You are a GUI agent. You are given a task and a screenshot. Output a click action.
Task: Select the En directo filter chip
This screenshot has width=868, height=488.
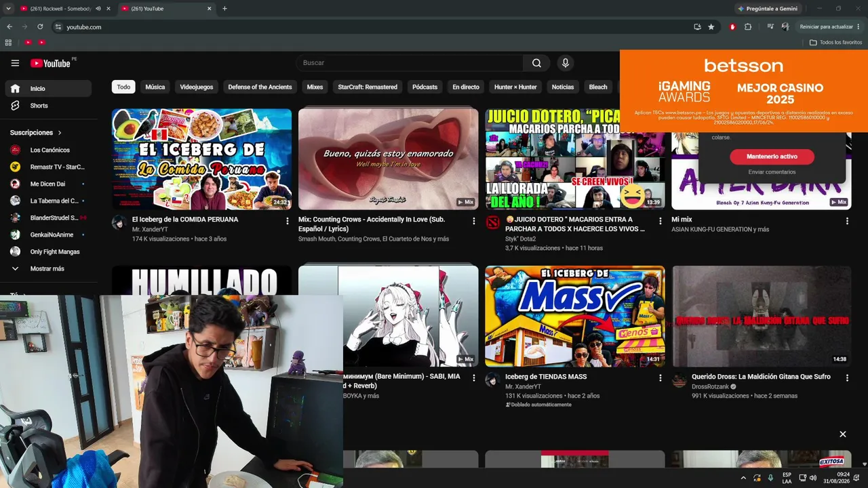click(x=466, y=87)
